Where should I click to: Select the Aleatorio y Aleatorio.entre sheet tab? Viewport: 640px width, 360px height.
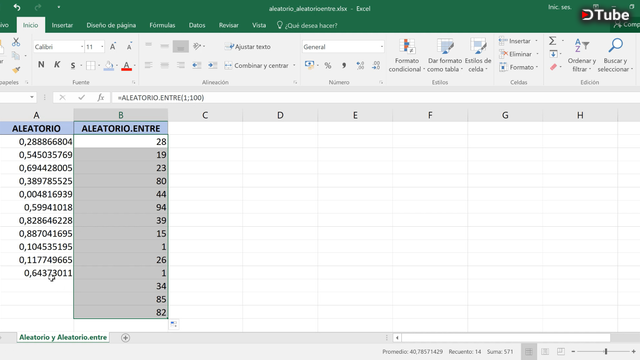coord(63,338)
